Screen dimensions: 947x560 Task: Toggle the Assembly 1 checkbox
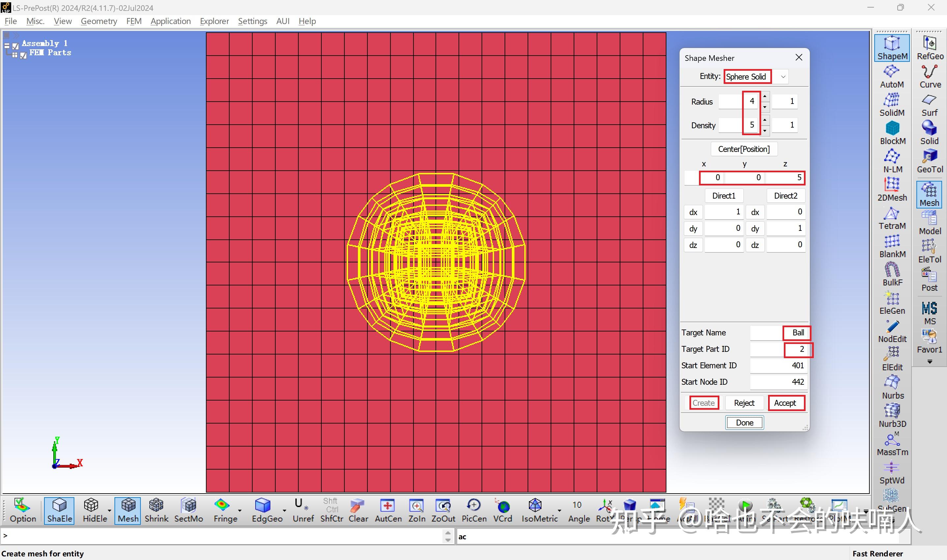click(x=15, y=46)
